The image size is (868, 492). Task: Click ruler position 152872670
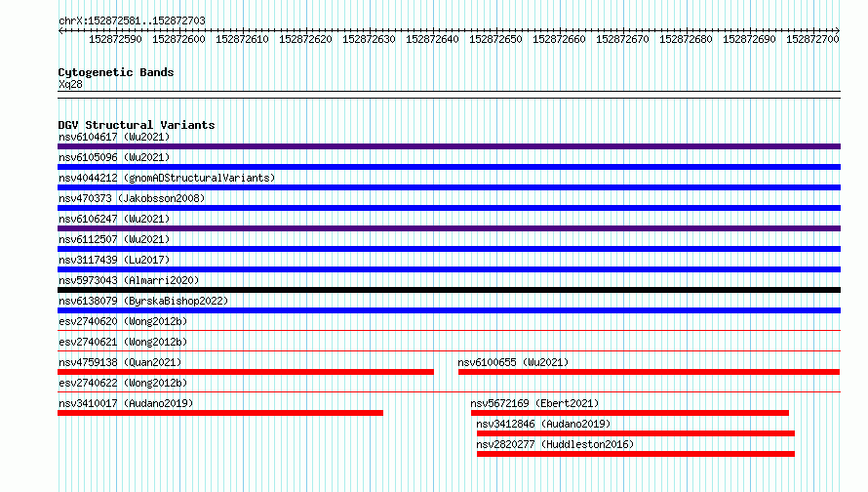click(622, 39)
